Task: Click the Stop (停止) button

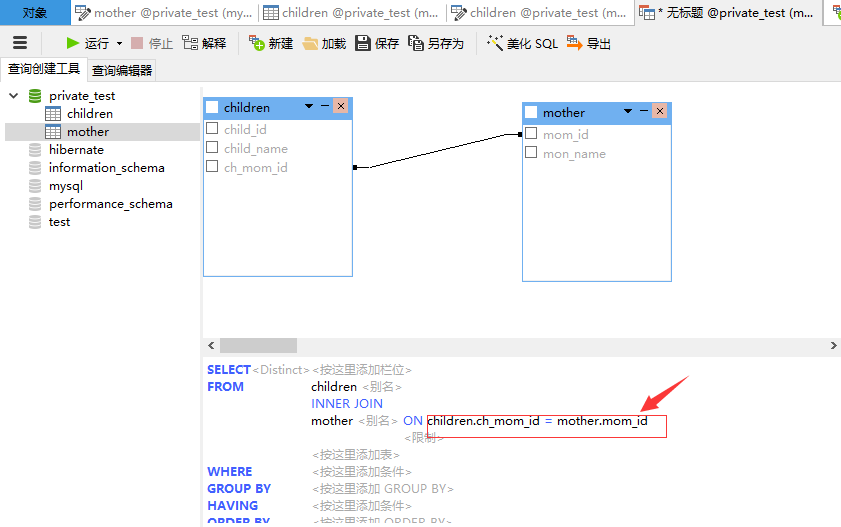Action: (152, 43)
